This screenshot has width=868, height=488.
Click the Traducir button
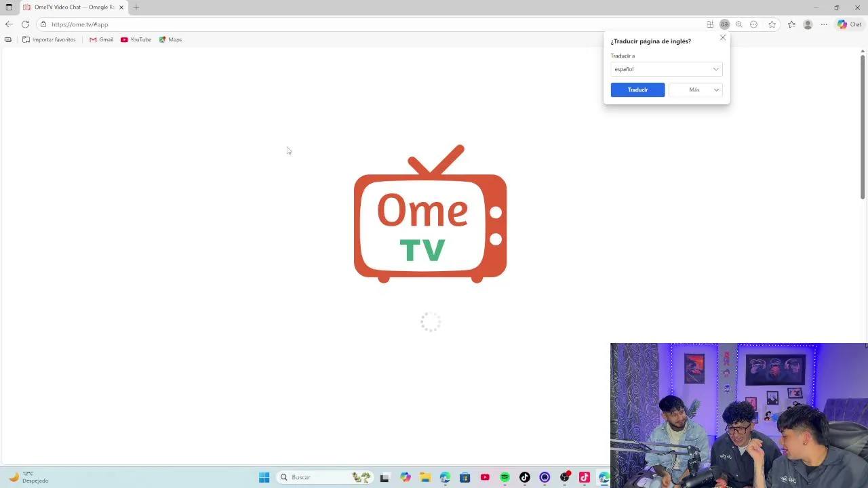point(637,89)
